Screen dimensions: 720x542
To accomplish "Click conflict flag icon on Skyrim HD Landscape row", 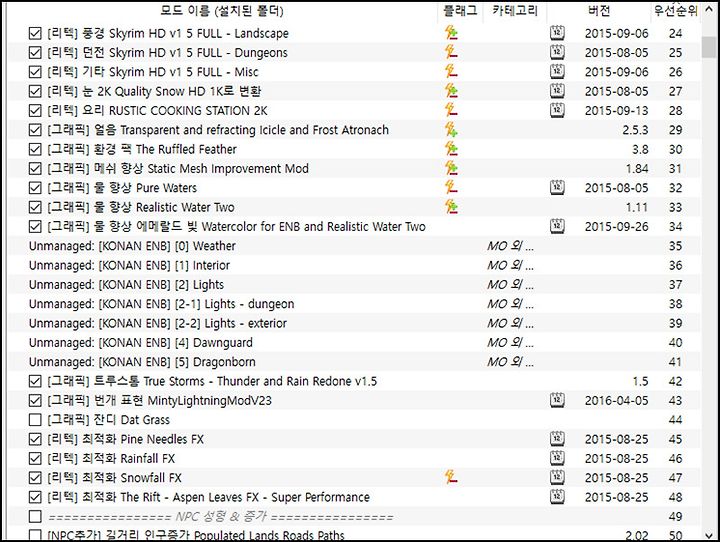I will click(451, 33).
